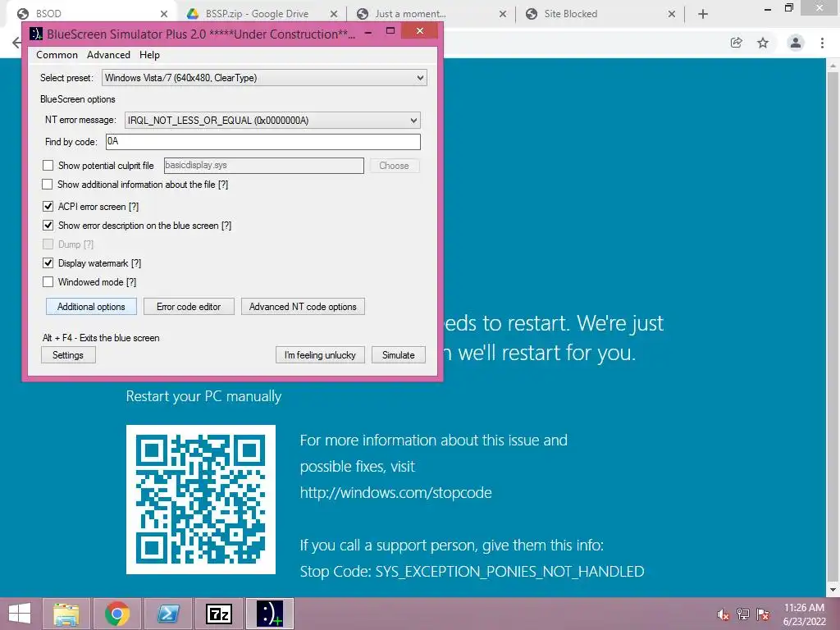Enable Windowed mode checkbox
840x630 pixels.
(x=48, y=282)
